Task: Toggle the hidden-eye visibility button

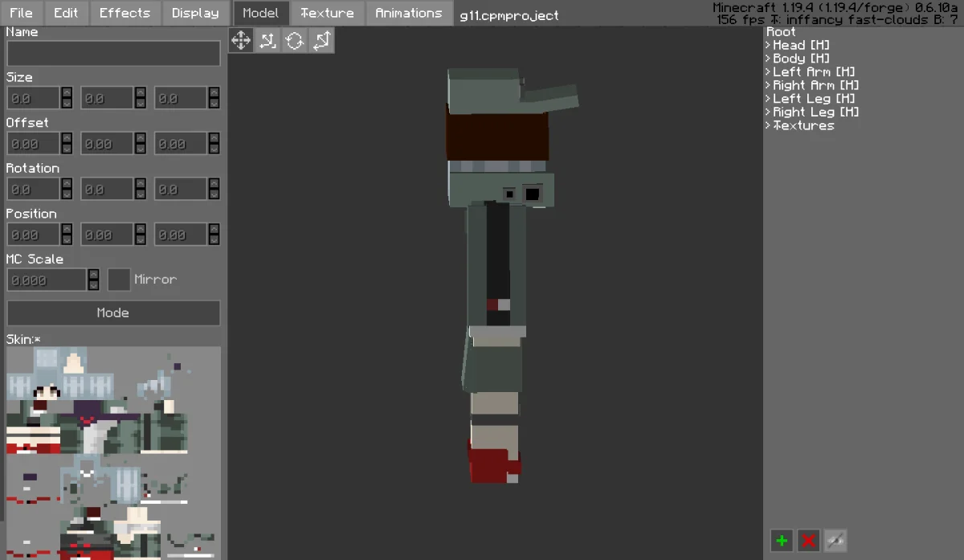Action: tap(835, 541)
